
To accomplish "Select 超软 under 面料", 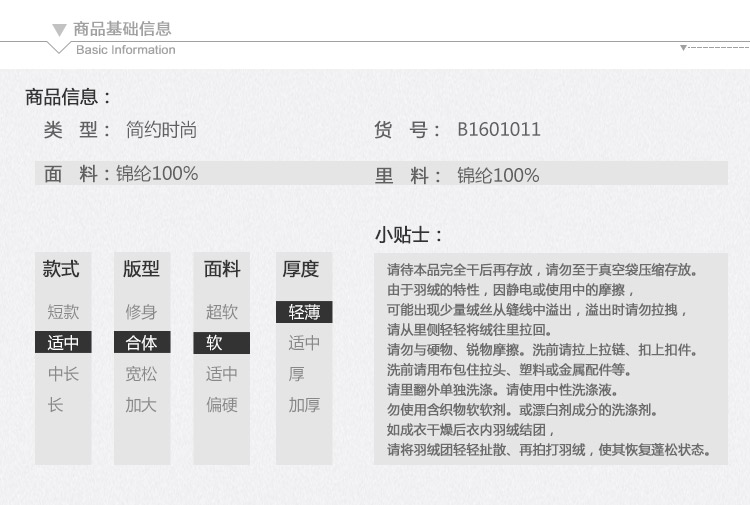I will pos(221,312).
